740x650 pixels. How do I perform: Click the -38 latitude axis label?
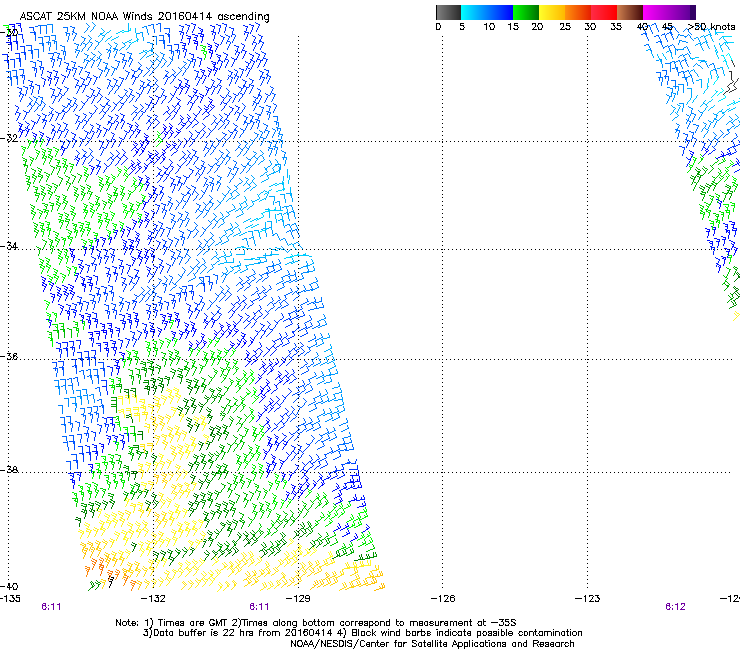coord(9,470)
